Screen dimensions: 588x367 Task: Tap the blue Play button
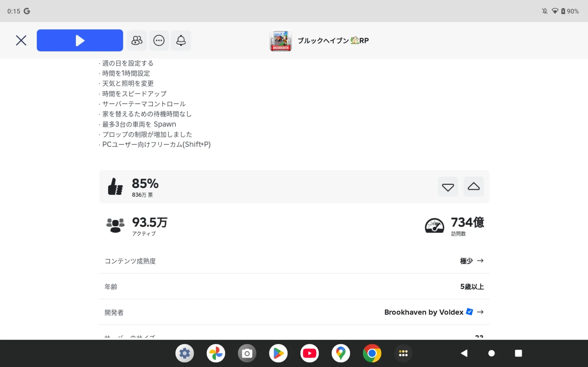80,40
